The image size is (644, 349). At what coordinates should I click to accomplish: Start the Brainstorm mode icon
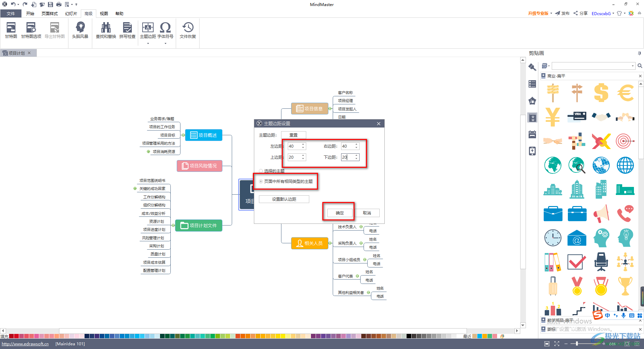tap(80, 31)
